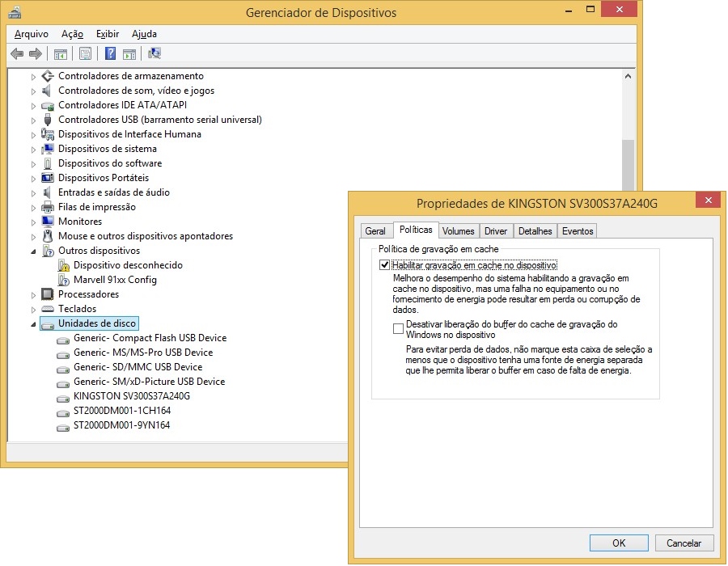Select the Processadores chip icon

[x=48, y=294]
